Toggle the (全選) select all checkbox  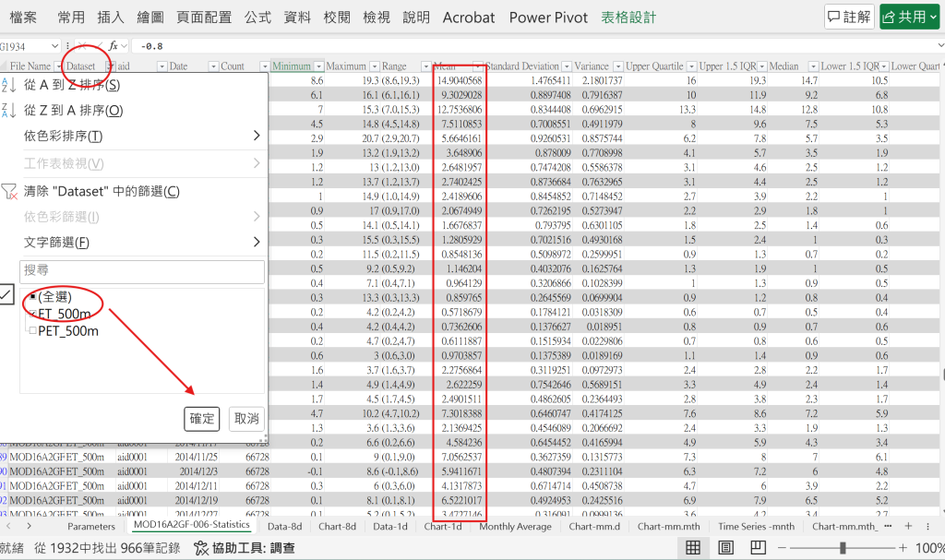(32, 296)
